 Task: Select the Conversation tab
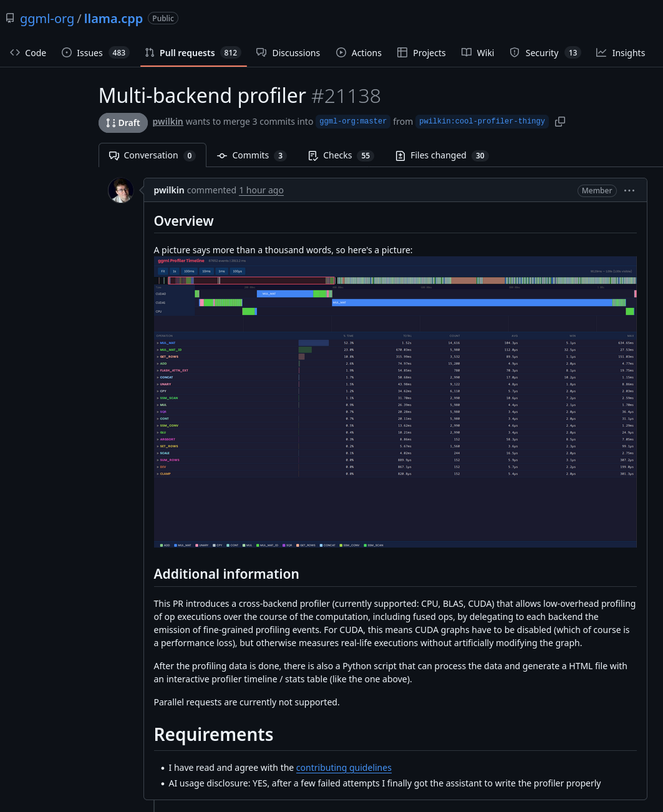coord(152,155)
